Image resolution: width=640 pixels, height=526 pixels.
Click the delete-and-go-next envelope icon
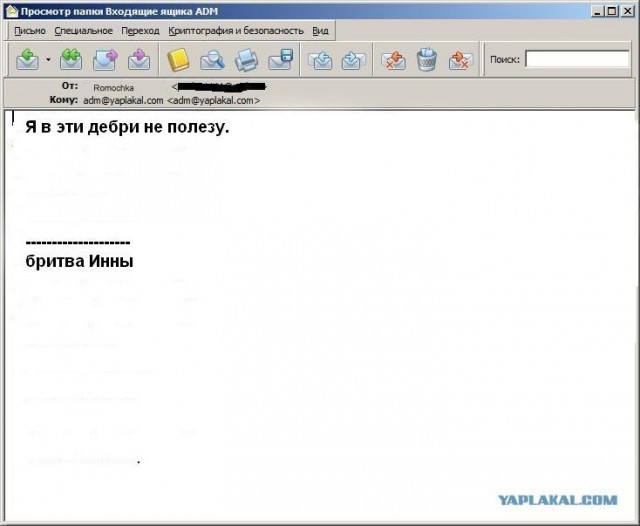pos(461,60)
